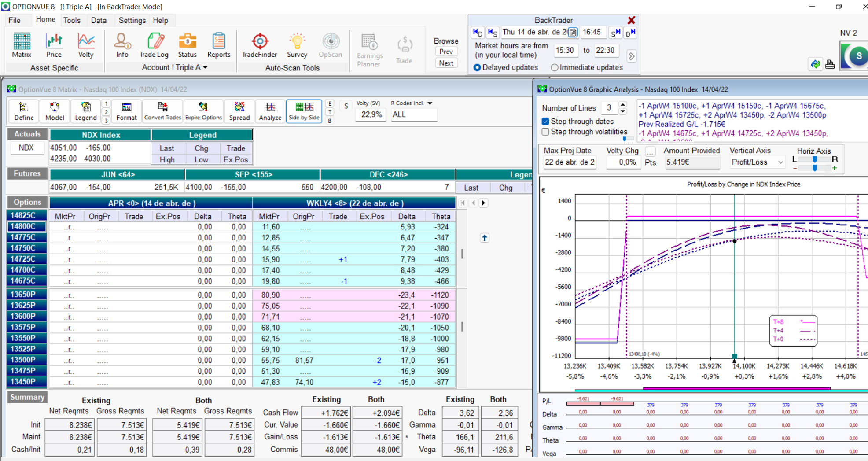This screenshot has height=461, width=868.
Task: Click the print icon
Action: [830, 64]
